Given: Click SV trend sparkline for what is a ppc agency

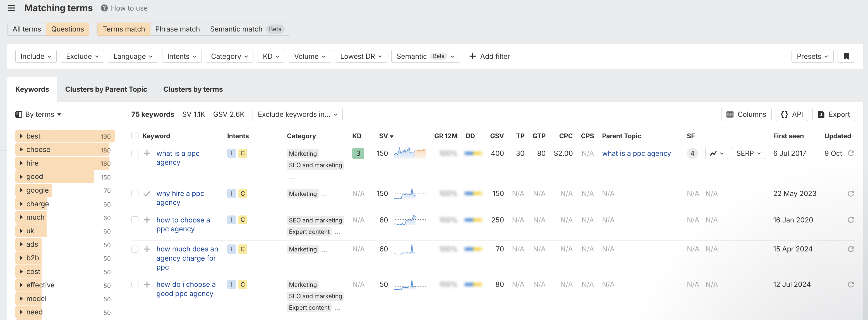Looking at the screenshot, I should coord(410,153).
